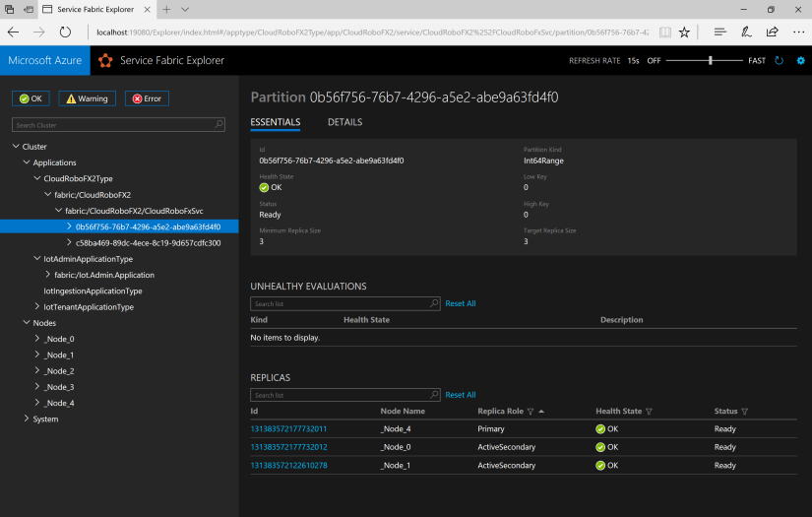Viewport: 812px width, 517px height.
Task: Click the refresh rate slider handle
Action: click(x=711, y=61)
